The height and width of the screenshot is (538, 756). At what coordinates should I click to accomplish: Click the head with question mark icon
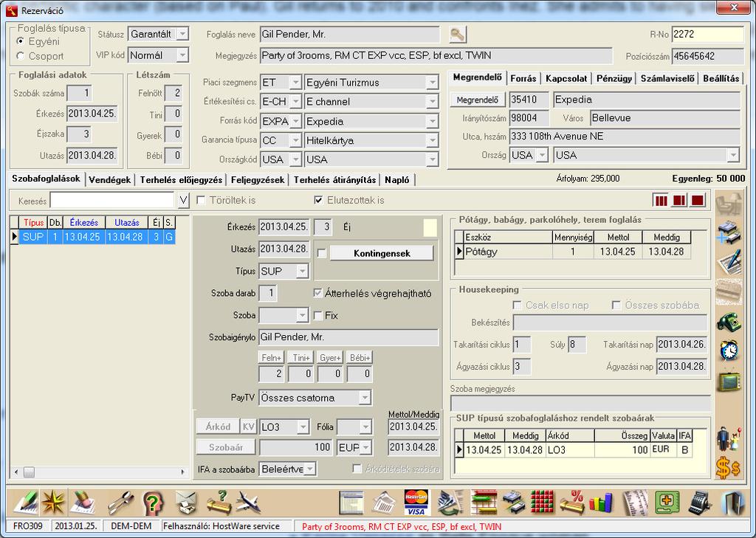click(x=154, y=503)
